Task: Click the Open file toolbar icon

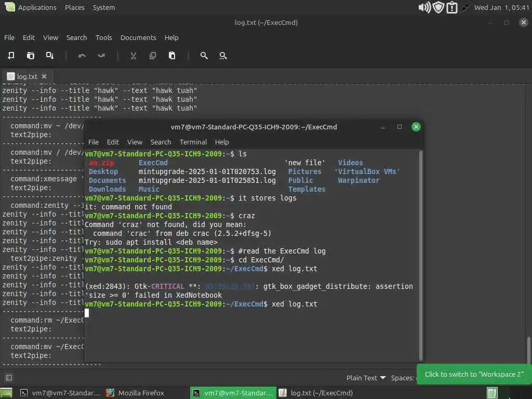Action: click(31, 55)
